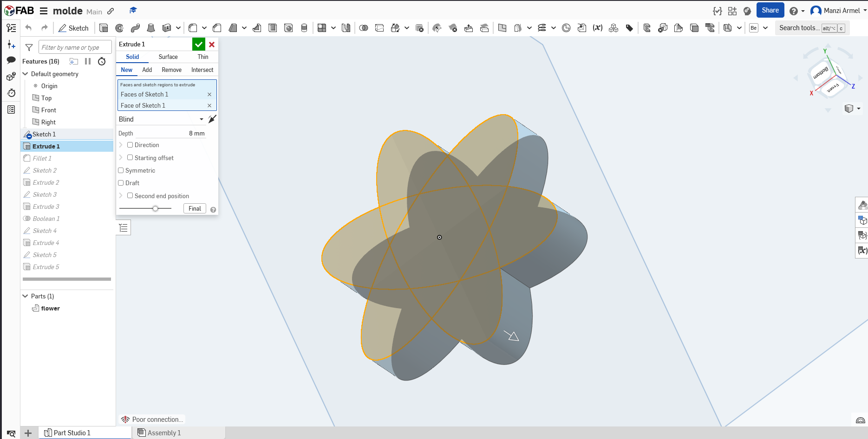
Task: Select the Revolve tool icon
Action: point(119,28)
